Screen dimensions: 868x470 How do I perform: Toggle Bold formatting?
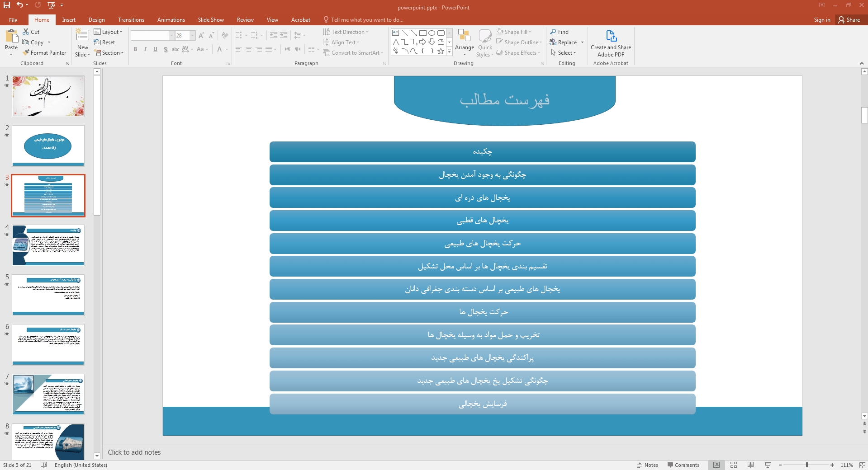point(135,49)
